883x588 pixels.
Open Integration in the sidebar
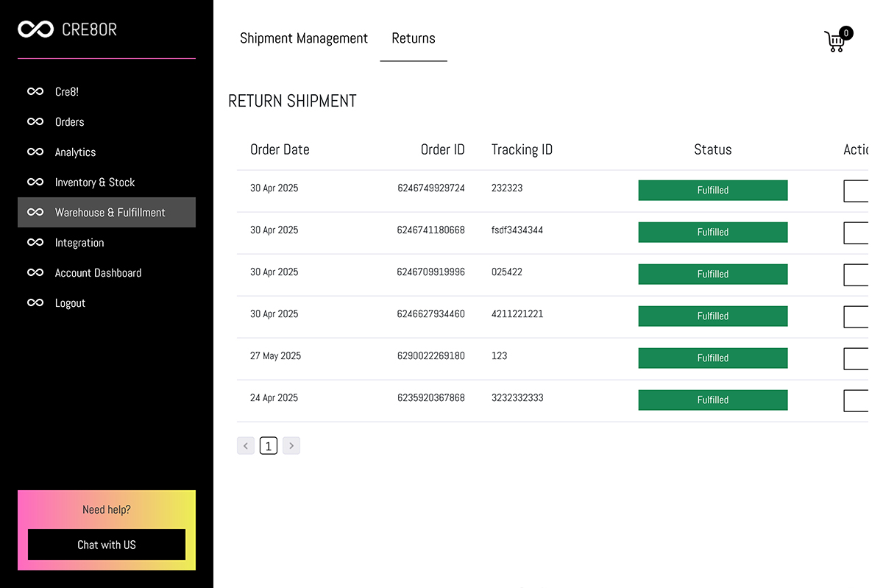pyautogui.click(x=107, y=243)
